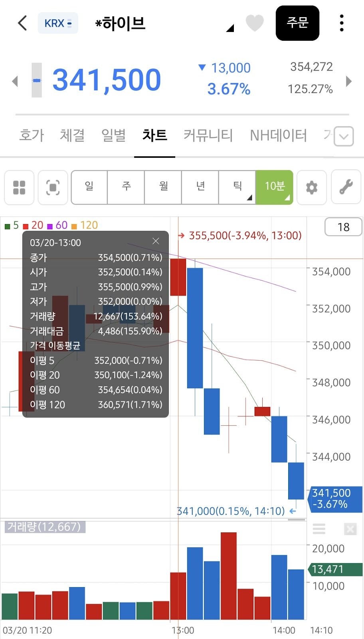This screenshot has width=364, height=639.
Task: Switch to the 커뮤니티 tab
Action: [208, 135]
